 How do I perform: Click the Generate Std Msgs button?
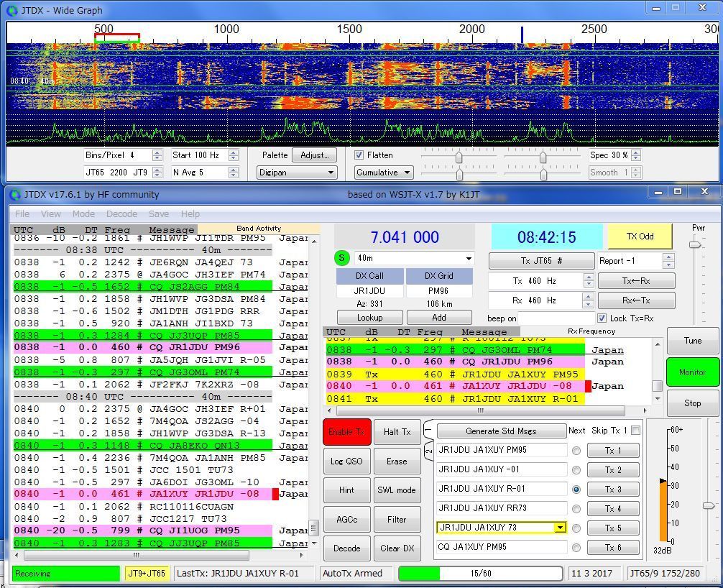[501, 431]
